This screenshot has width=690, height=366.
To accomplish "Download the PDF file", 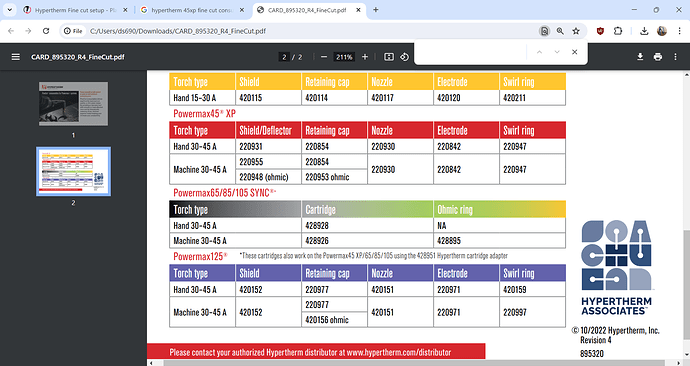I will pos(640,57).
